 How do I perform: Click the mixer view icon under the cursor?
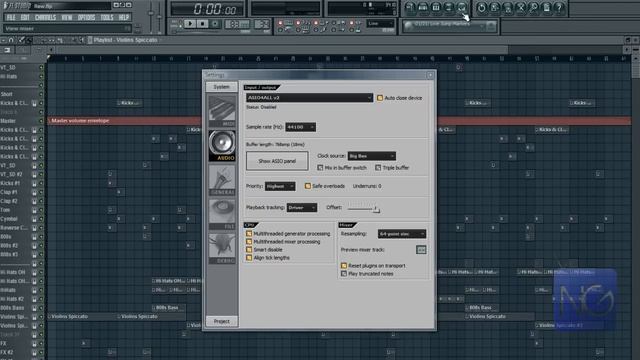(x=462, y=8)
